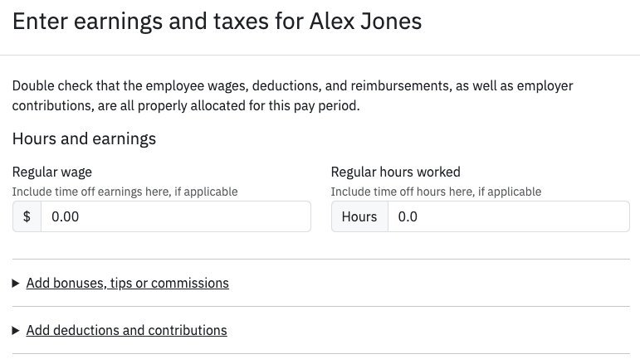Click the time off hours hint text

[436, 192]
